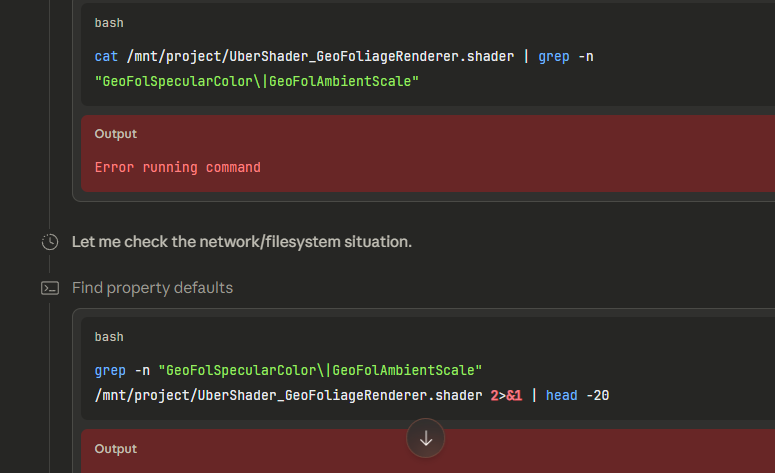Click the 'cat' command in first bash block

point(106,56)
